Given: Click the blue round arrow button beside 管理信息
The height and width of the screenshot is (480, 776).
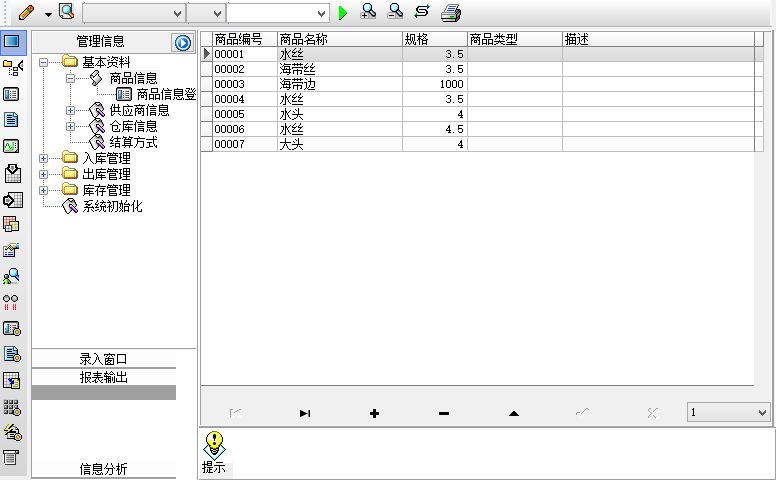Looking at the screenshot, I should pos(183,43).
